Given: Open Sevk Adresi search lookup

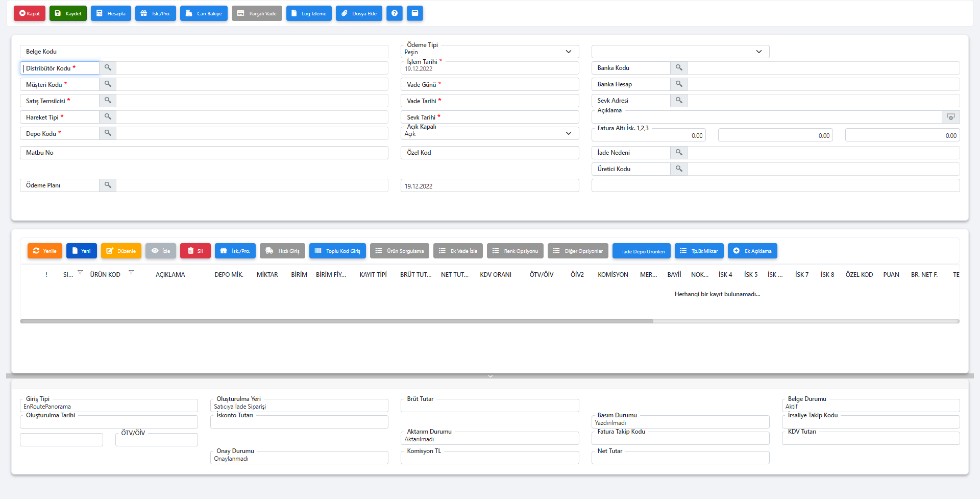Looking at the screenshot, I should pyautogui.click(x=679, y=101).
